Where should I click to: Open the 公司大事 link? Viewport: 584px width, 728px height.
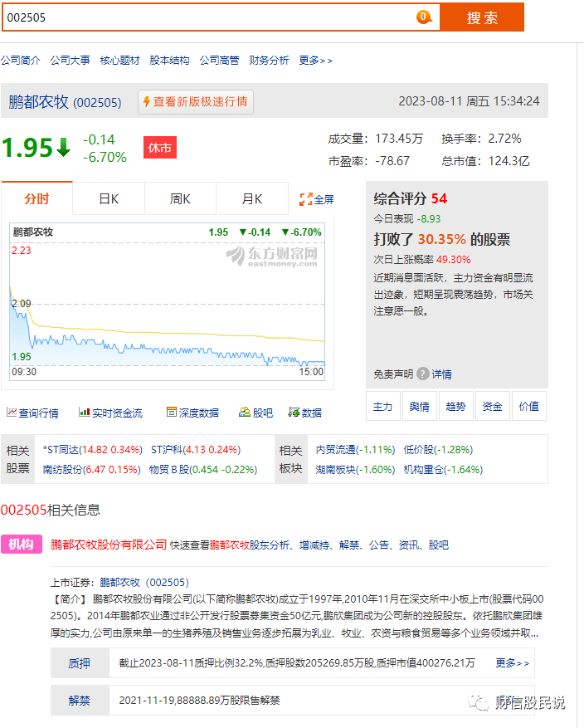(x=70, y=61)
